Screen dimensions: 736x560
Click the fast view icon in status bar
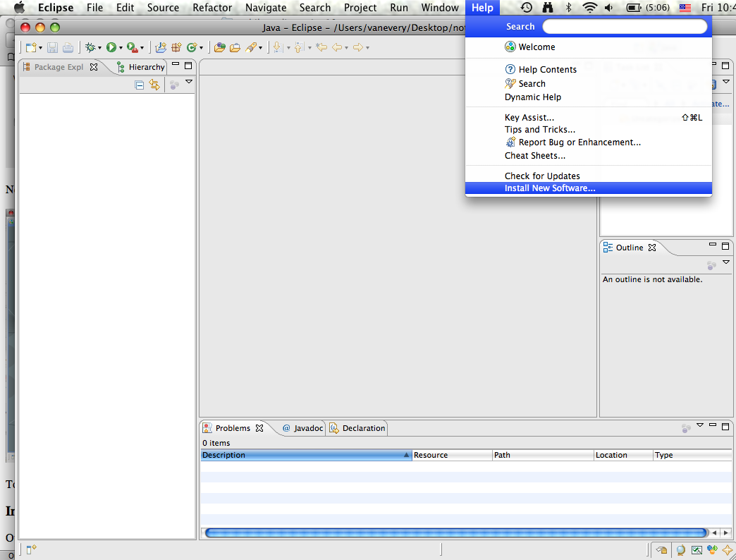point(31,549)
